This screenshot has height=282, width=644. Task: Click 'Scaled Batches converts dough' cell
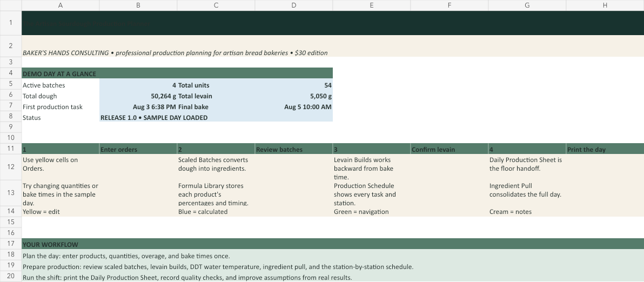pos(216,167)
